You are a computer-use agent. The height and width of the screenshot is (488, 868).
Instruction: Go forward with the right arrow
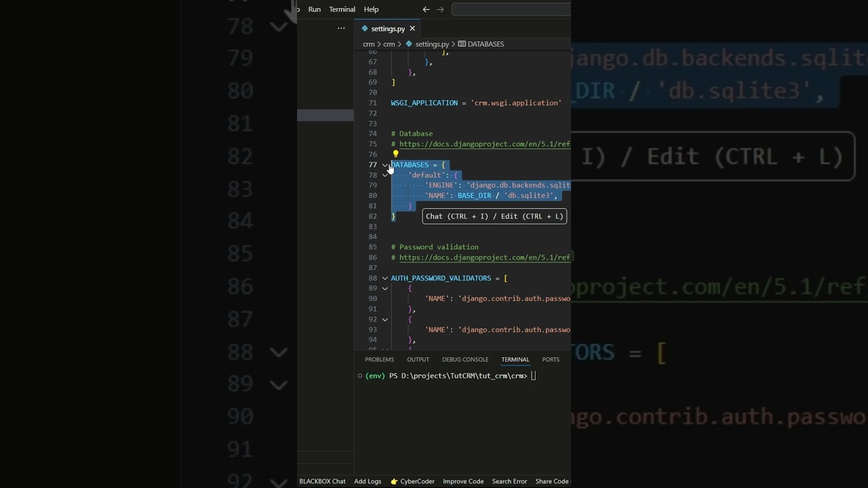(440, 9)
